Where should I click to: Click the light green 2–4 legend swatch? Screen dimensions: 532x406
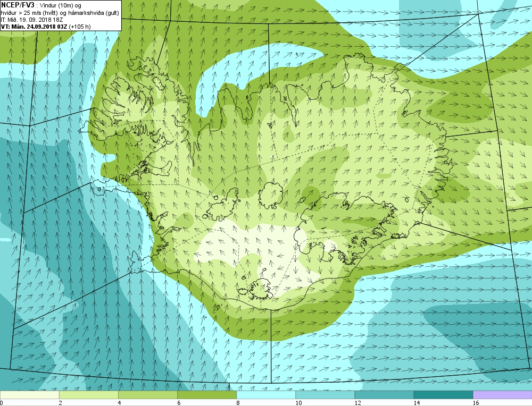tap(88, 395)
